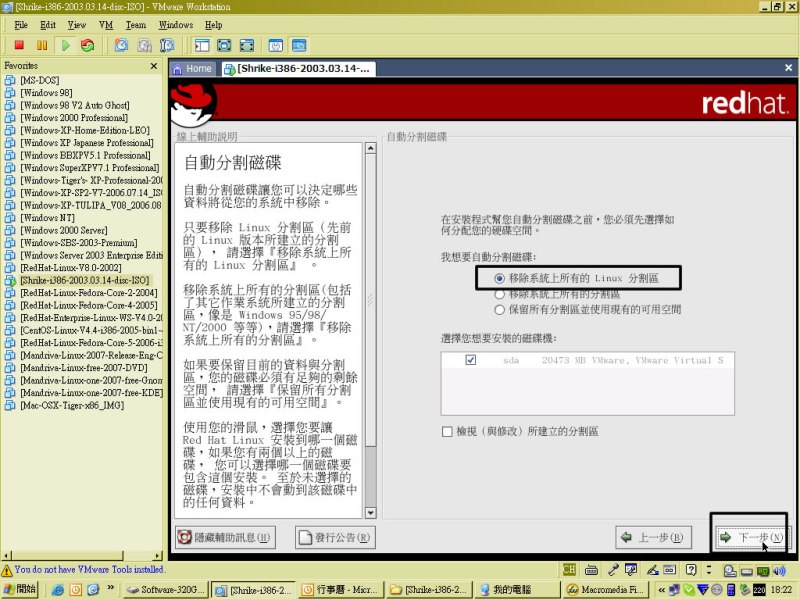
Task: Click the volume speaker icon in VMware status bar
Action: pos(780,571)
